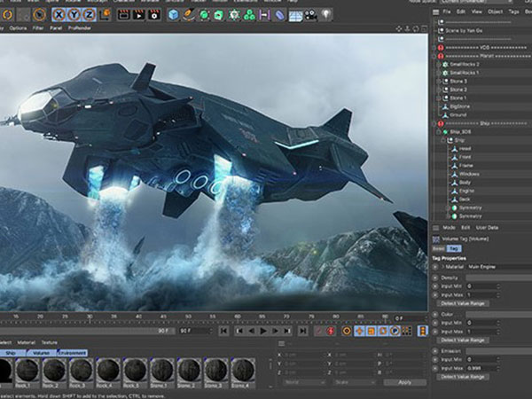Go to the start of the animation
The width and height of the screenshot is (532, 399).
point(223,331)
